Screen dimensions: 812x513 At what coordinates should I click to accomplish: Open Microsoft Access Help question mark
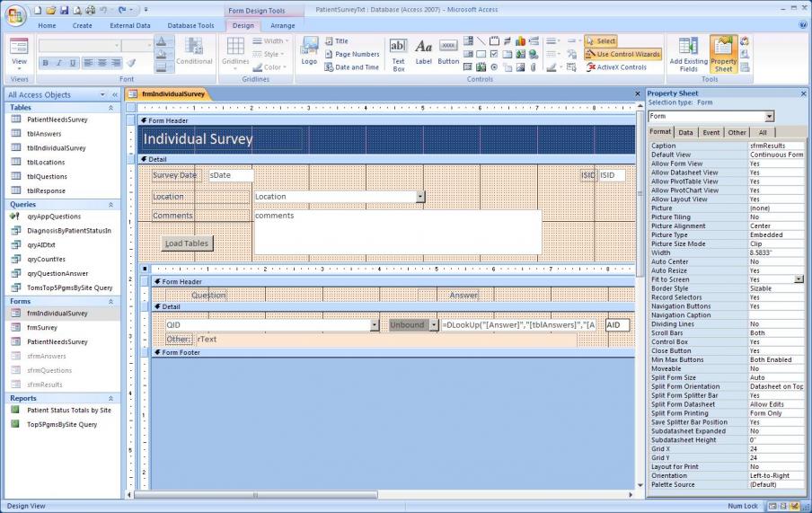803,24
